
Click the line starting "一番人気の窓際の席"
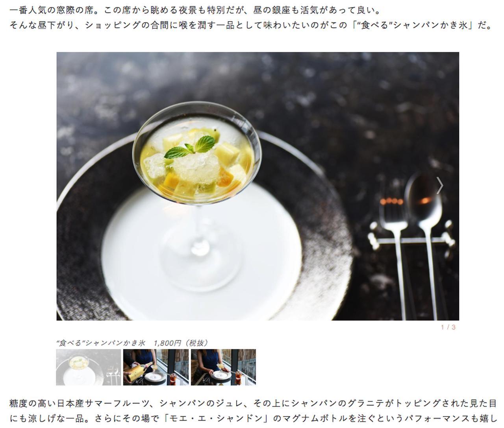pyautogui.click(x=195, y=9)
